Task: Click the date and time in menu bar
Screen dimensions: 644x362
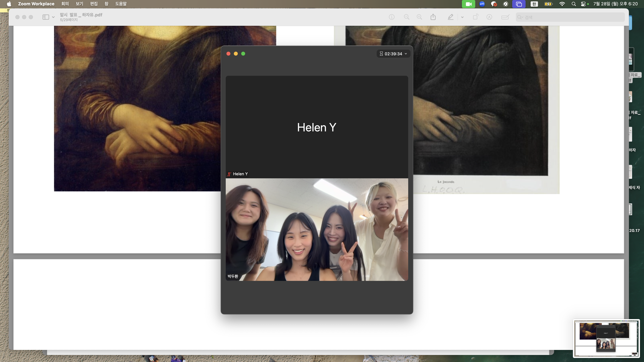Action: point(615,4)
